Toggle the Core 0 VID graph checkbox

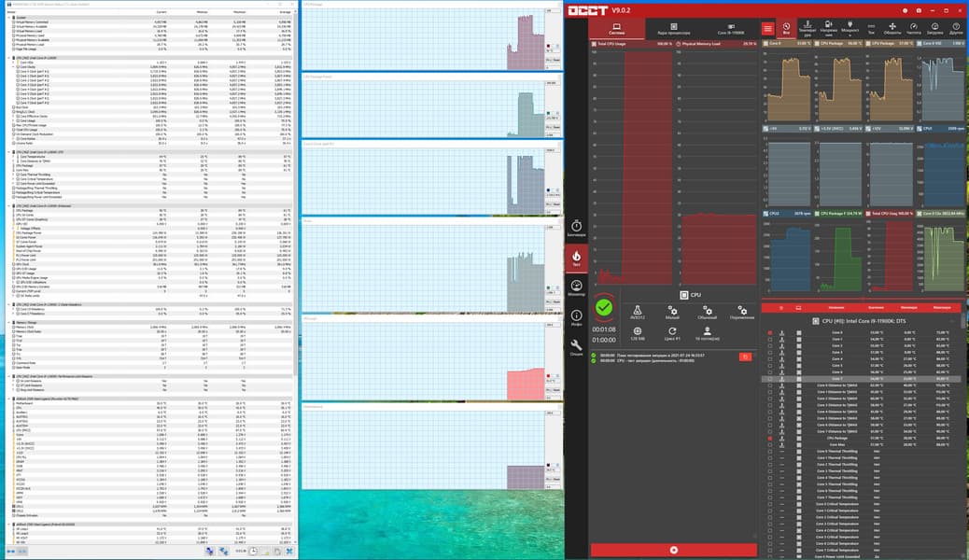click(x=920, y=44)
